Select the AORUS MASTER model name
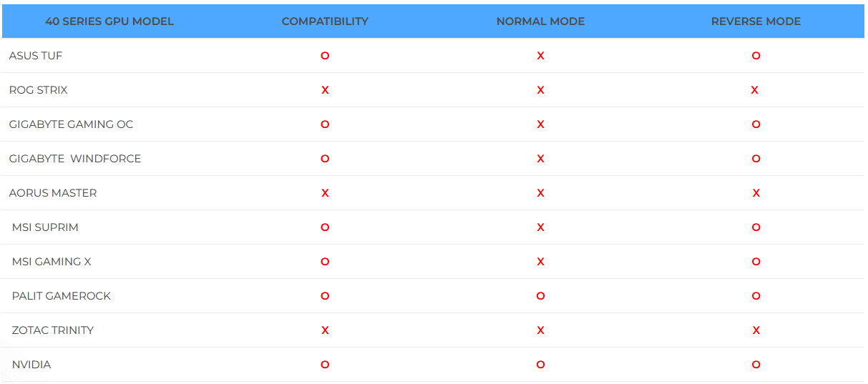This screenshot has height=384, width=868. 53,193
